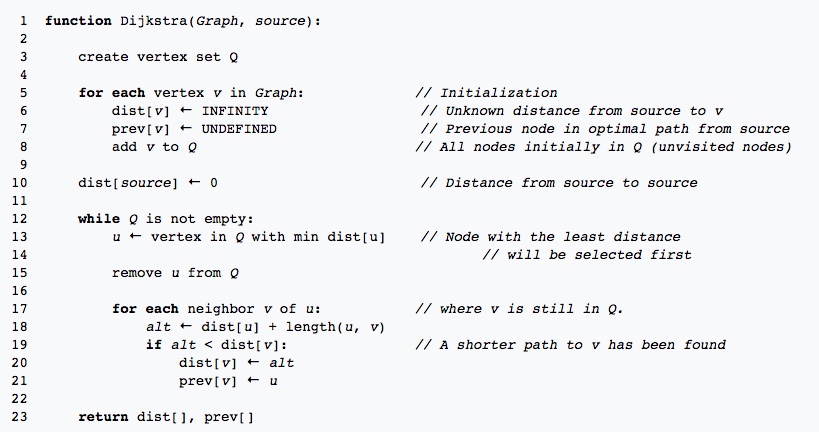
Task: Click the '// Initialization' comment
Action: coord(487,93)
